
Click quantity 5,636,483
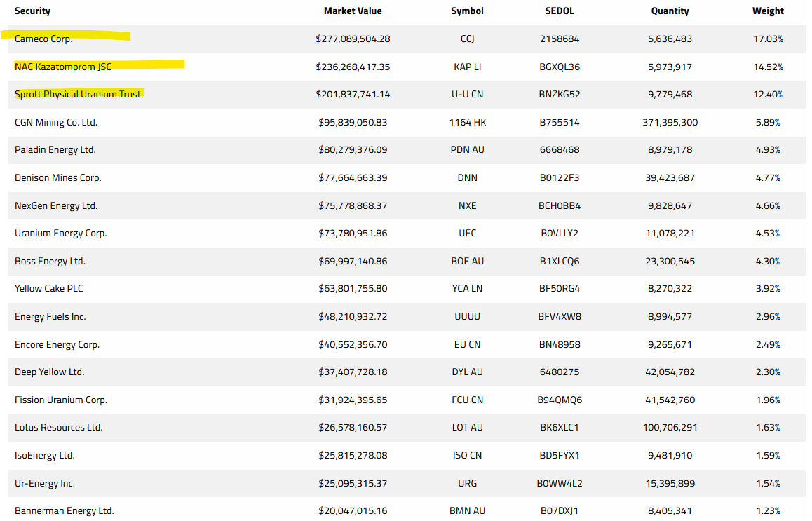pyautogui.click(x=670, y=39)
